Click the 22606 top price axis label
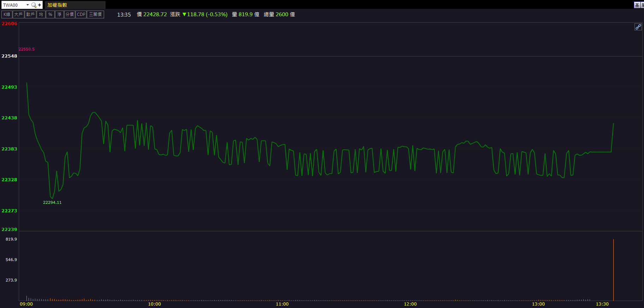Viewport: 644px width, 308px height. [10, 24]
